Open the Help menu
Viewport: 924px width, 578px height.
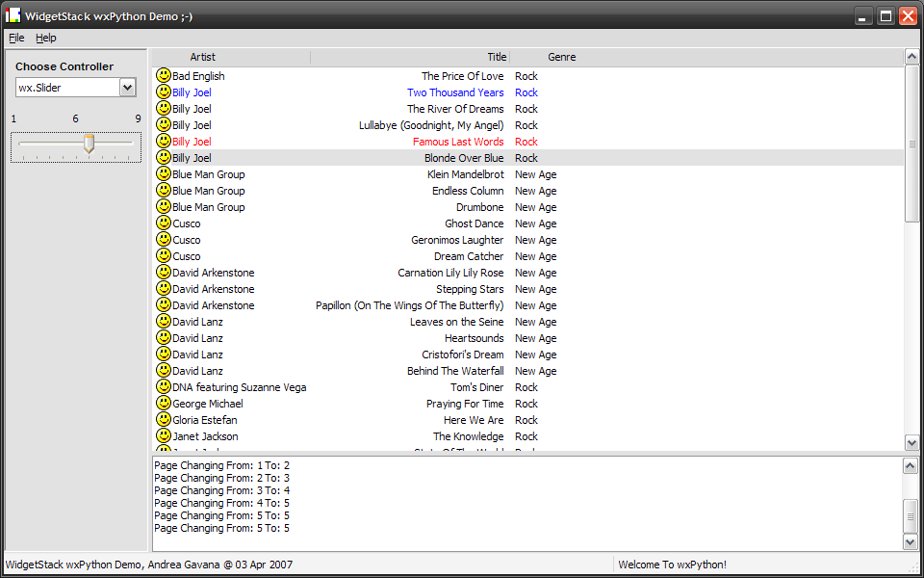point(46,38)
